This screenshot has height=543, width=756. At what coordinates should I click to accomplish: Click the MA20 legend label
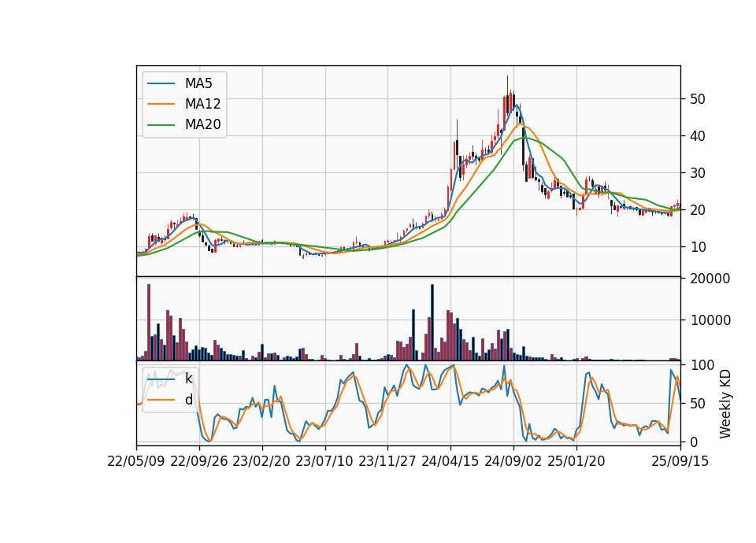coord(202,124)
